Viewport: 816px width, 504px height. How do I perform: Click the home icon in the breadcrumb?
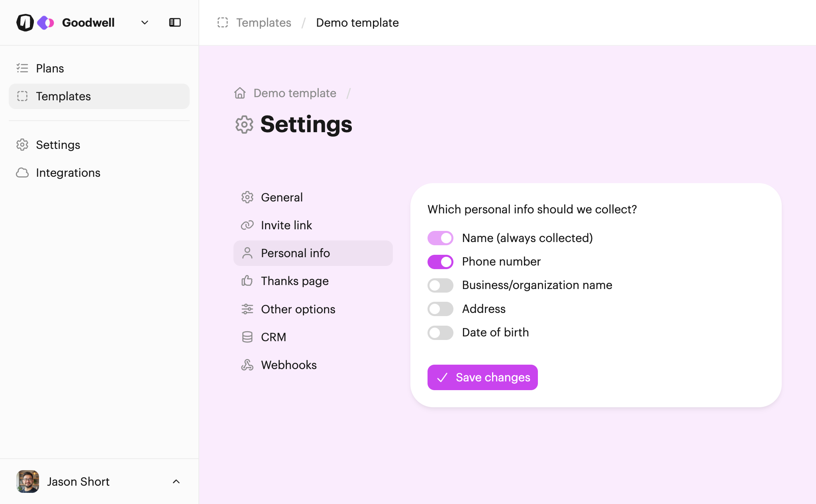(x=240, y=93)
